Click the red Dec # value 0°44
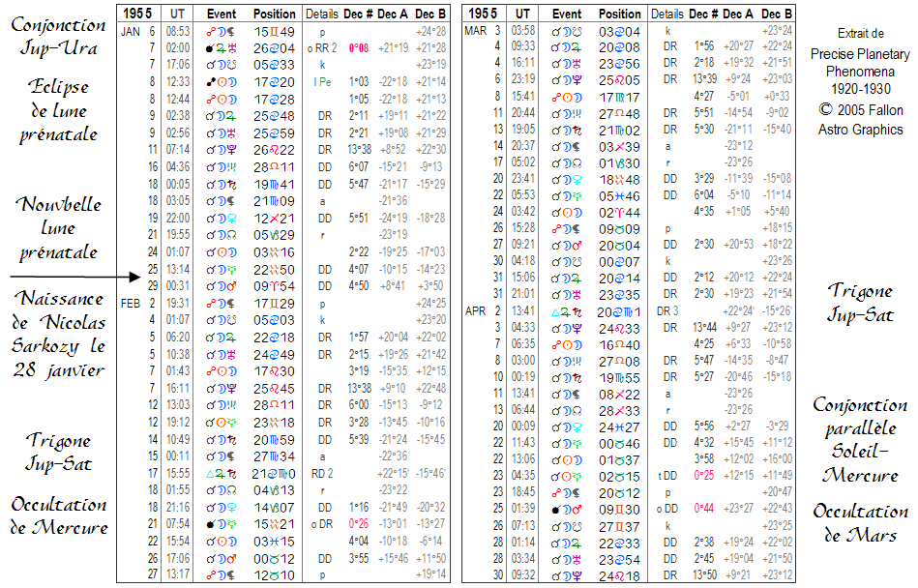The width and height of the screenshot is (918, 588). [x=703, y=509]
